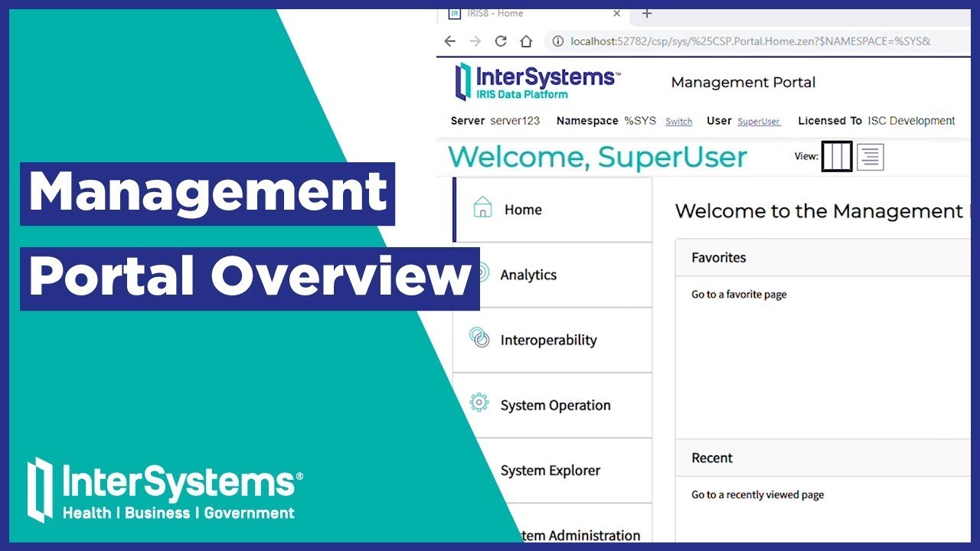Open the Interoperability menu item
980x551 pixels.
552,340
